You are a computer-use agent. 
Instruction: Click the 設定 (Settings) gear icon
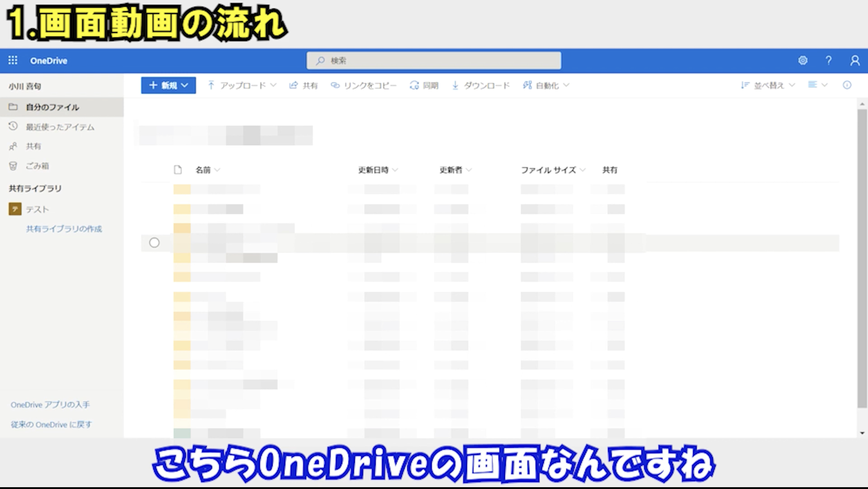804,60
